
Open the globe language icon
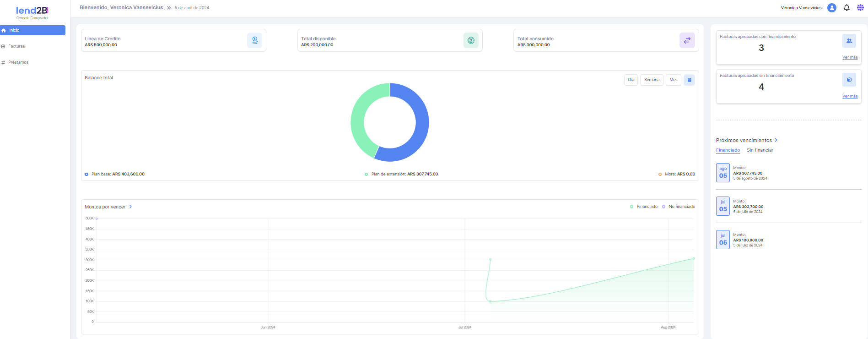pos(860,8)
